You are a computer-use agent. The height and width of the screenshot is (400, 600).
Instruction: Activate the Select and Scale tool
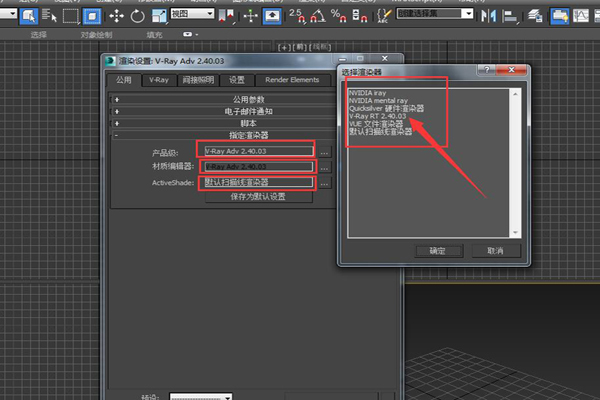pos(160,15)
